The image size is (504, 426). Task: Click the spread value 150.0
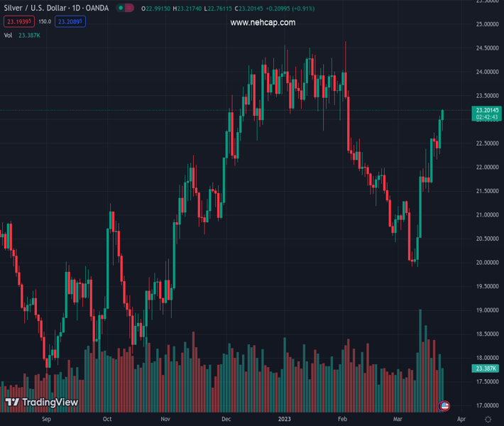point(44,22)
